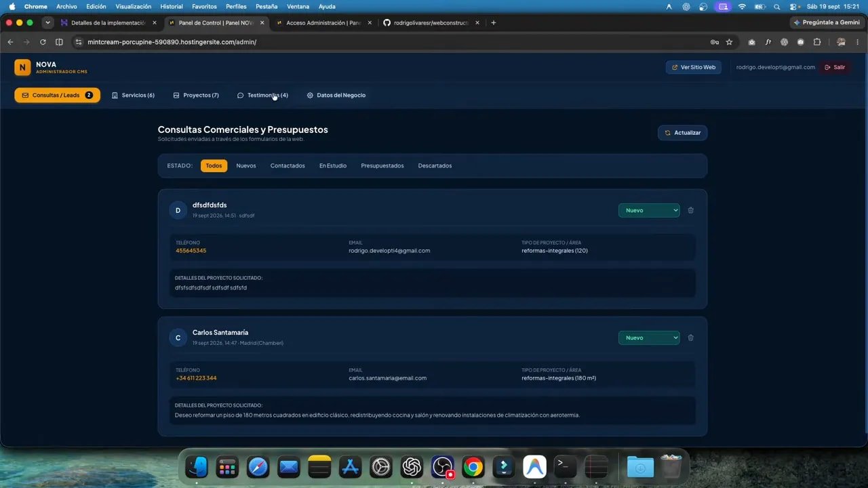
Task: Go back to the previous page
Action: coord(10,42)
